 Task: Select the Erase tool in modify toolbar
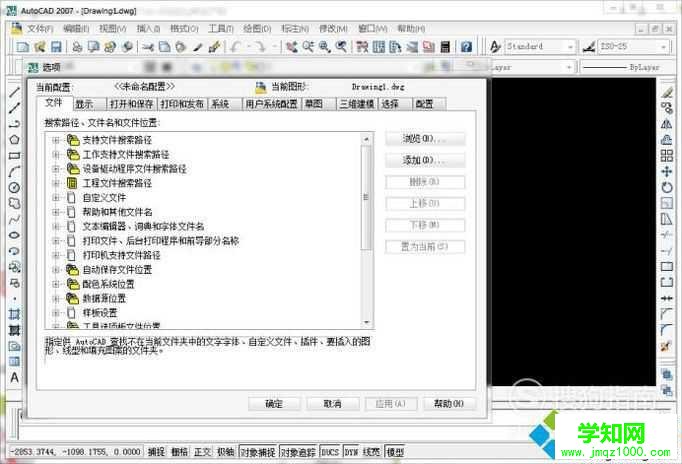point(667,92)
